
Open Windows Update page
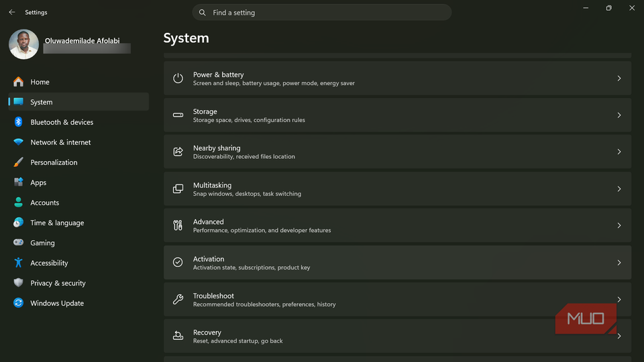(78, 303)
